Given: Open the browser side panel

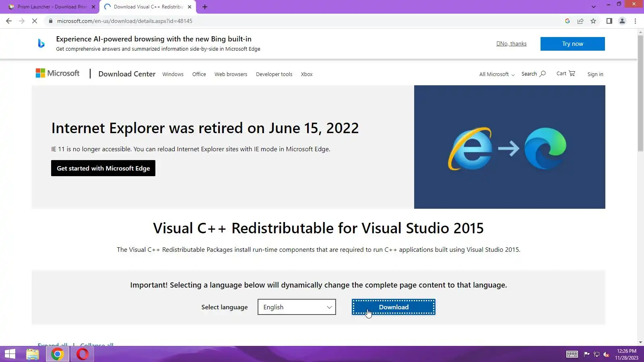Looking at the screenshot, I should coord(609,21).
